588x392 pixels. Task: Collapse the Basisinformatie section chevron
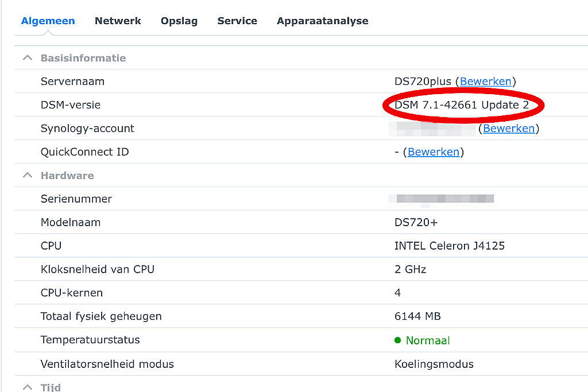[x=28, y=58]
